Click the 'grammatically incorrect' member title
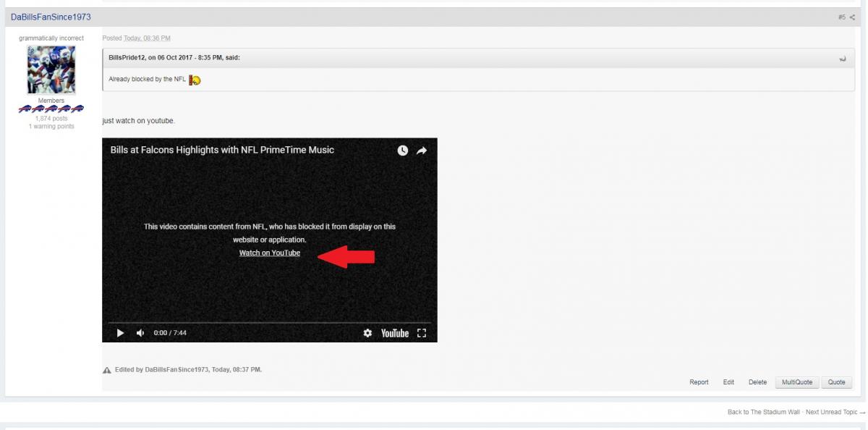The width and height of the screenshot is (868, 430). click(x=51, y=38)
